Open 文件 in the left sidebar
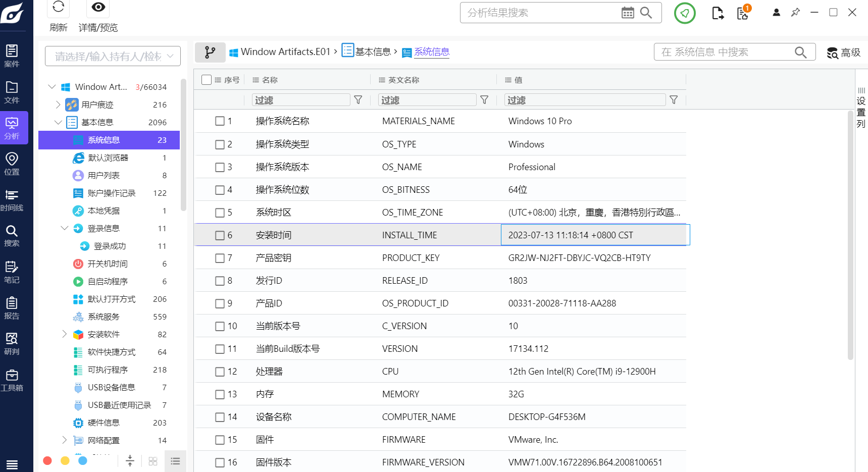This screenshot has width=868, height=472. pos(12,92)
